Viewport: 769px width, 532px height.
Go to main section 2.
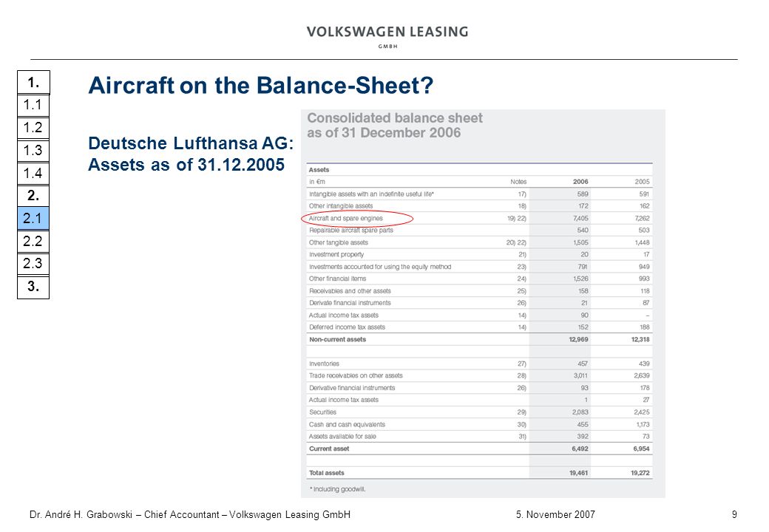(33, 196)
